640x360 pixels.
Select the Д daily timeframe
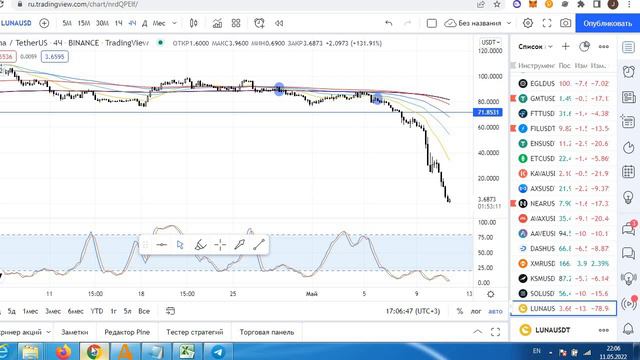[x=144, y=23]
